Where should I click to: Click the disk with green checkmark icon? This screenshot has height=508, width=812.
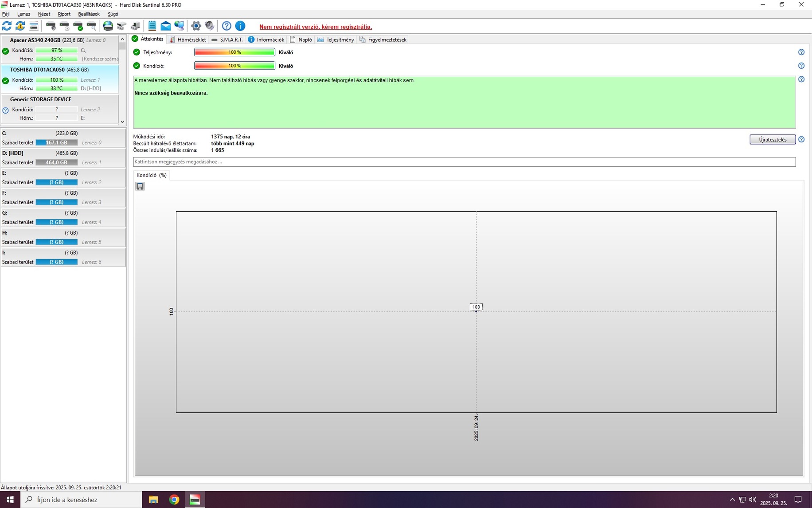tap(78, 26)
